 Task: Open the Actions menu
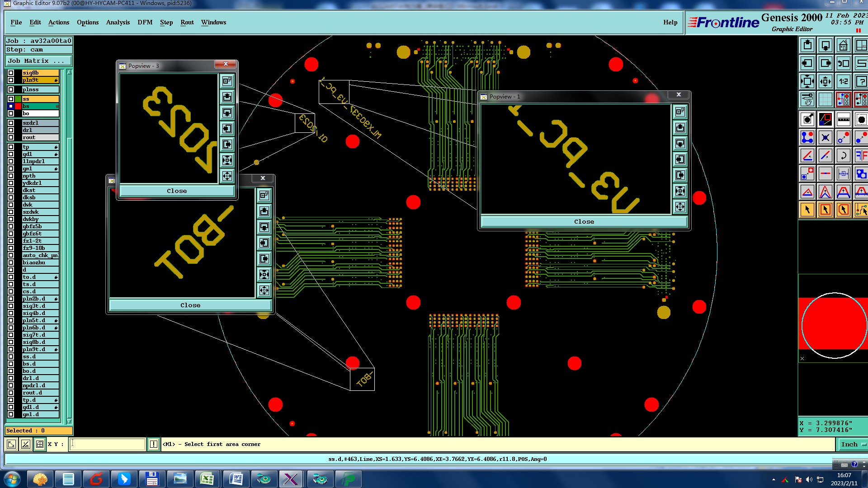tap(59, 22)
